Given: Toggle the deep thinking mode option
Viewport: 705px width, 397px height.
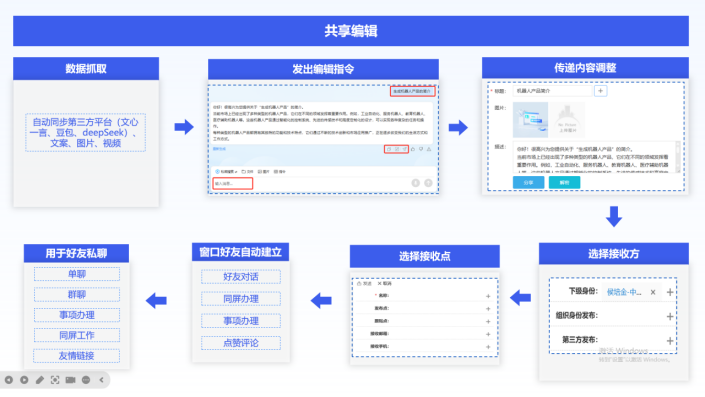Looking at the screenshot, I should point(226,172).
